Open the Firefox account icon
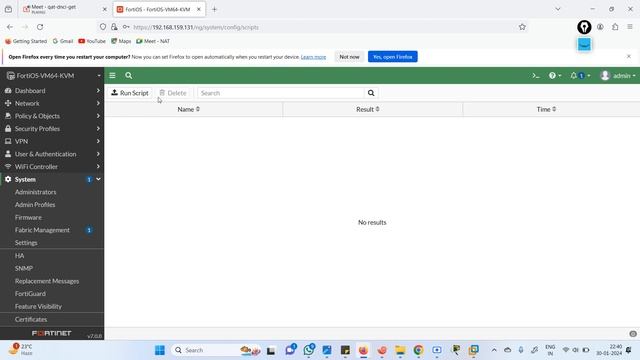The height and width of the screenshot is (360, 640). (x=600, y=27)
